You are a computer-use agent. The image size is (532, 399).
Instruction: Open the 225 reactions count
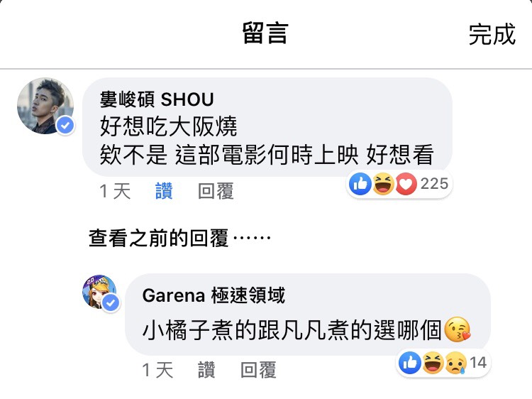tap(435, 184)
